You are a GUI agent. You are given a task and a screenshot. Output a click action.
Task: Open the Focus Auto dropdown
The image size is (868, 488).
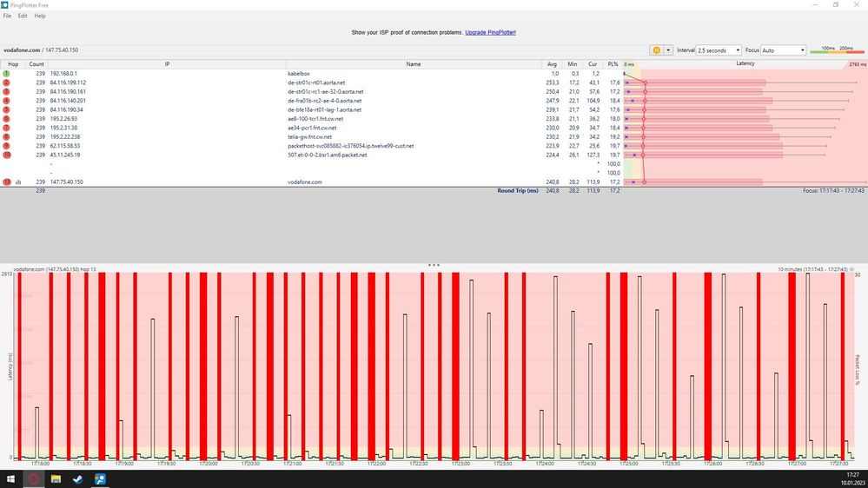click(x=783, y=49)
